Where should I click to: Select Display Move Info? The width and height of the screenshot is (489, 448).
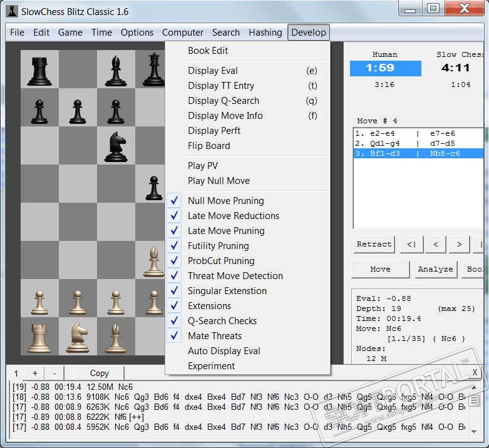tap(247, 116)
